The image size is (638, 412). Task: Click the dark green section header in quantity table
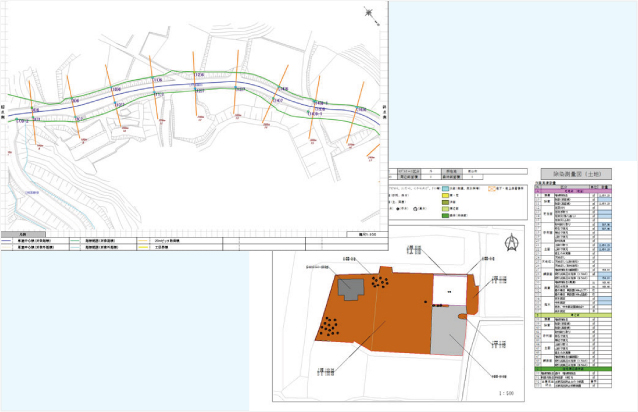tap(573, 369)
